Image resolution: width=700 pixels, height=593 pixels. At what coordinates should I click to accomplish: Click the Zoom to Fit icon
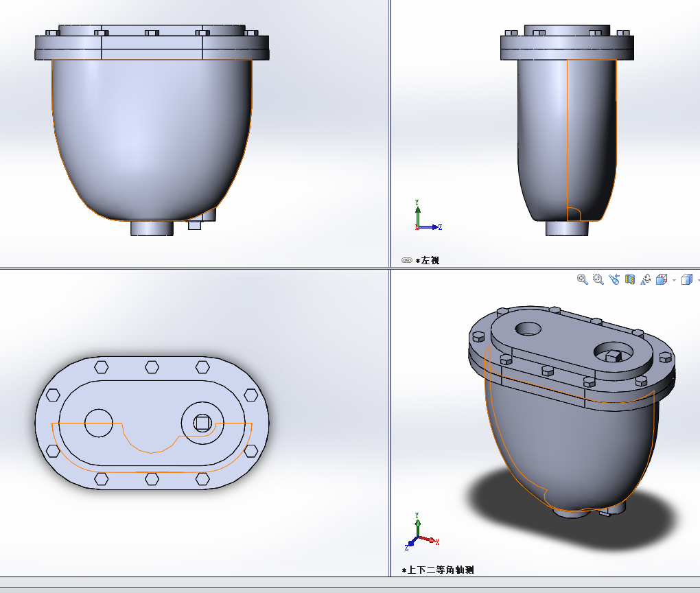(x=582, y=279)
